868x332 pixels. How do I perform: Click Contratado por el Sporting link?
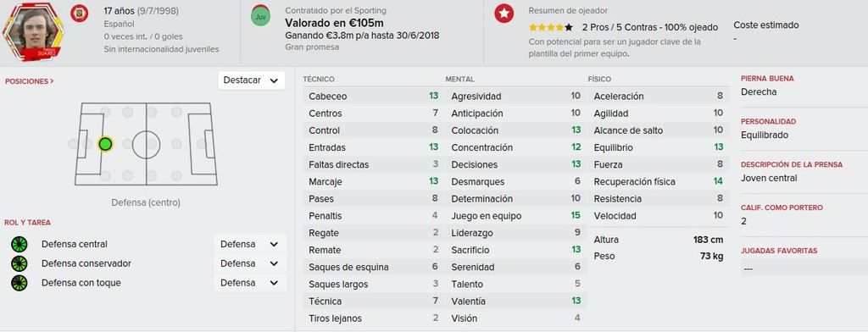coord(336,10)
